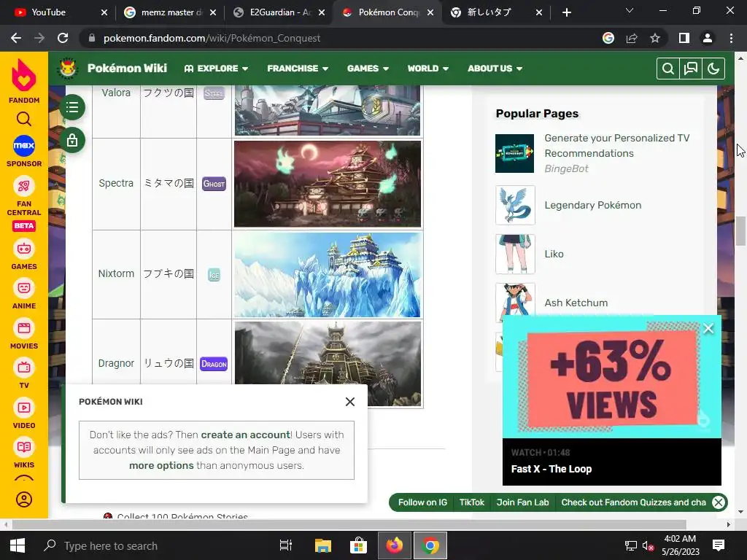The height and width of the screenshot is (560, 747).
Task: Open Chrome three-dot menu
Action: click(x=731, y=38)
